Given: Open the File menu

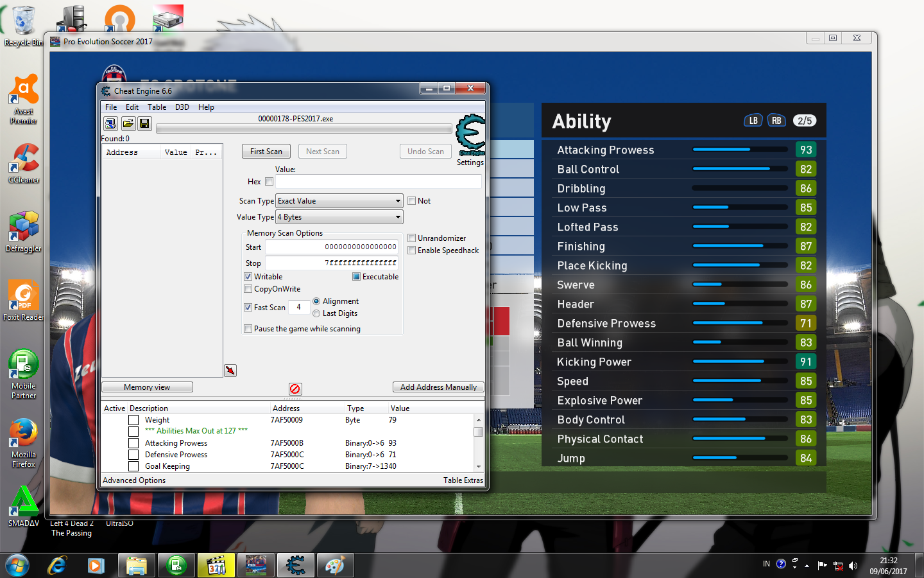Looking at the screenshot, I should point(111,107).
